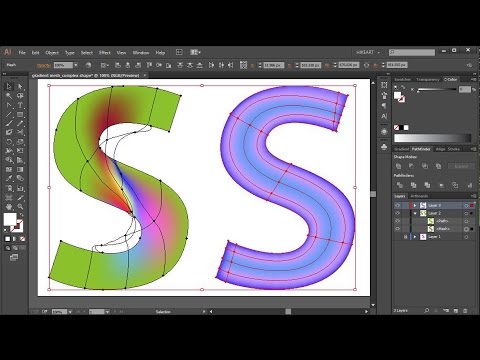The image size is (480, 360).
Task: Unlock Layer 1 via its lock icon
Action: pos(405,237)
